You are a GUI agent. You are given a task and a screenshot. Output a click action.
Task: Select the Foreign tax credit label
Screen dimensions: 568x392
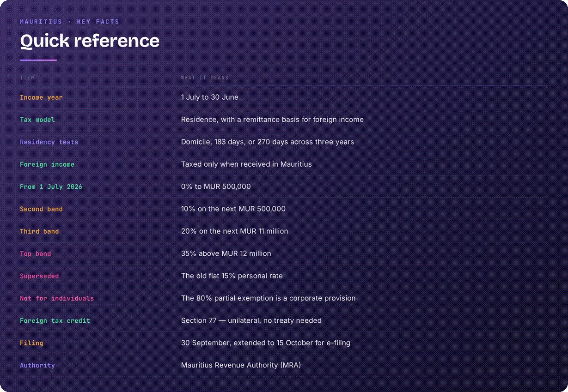coord(55,320)
